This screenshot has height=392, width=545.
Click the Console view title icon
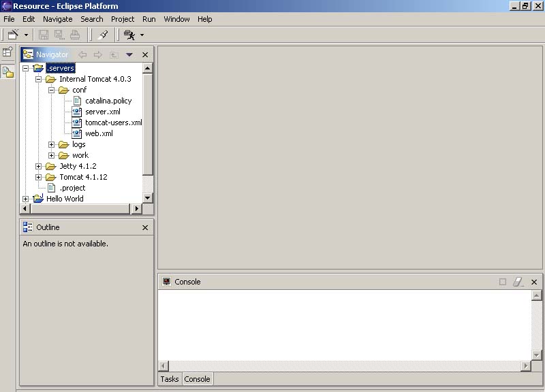(x=167, y=282)
